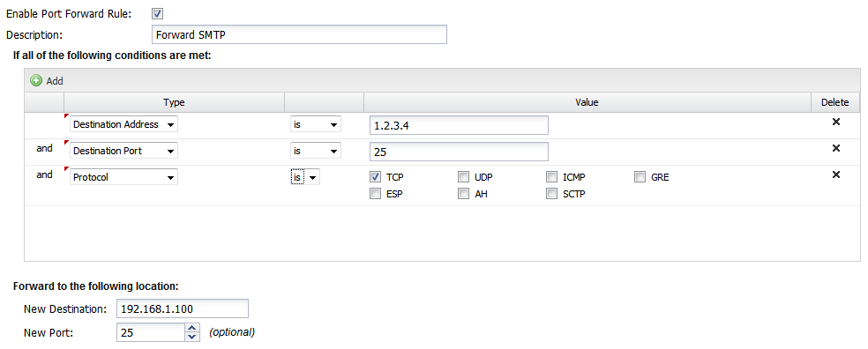This screenshot has height=349, width=868.
Task: Click the Description field containing Forward SMTP
Action: click(x=299, y=34)
